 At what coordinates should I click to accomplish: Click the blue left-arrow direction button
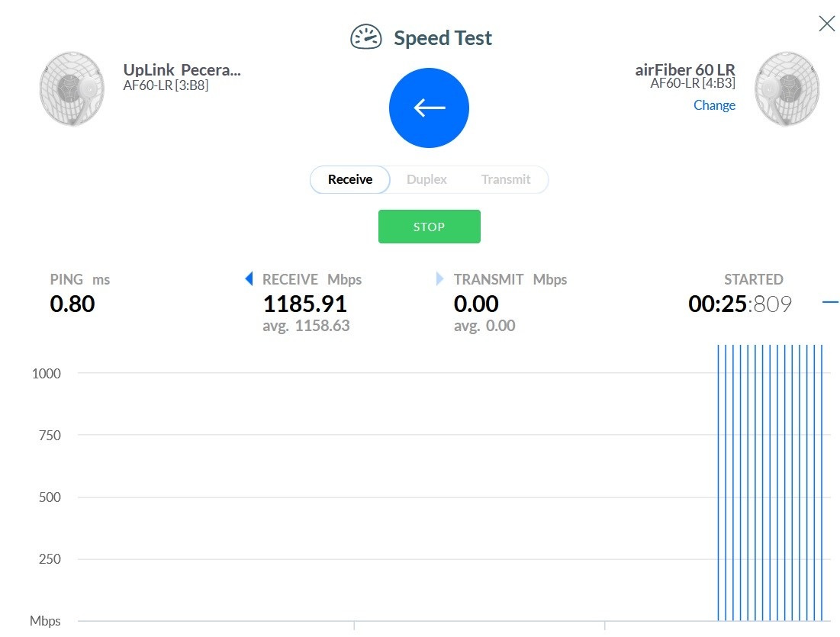tap(429, 108)
